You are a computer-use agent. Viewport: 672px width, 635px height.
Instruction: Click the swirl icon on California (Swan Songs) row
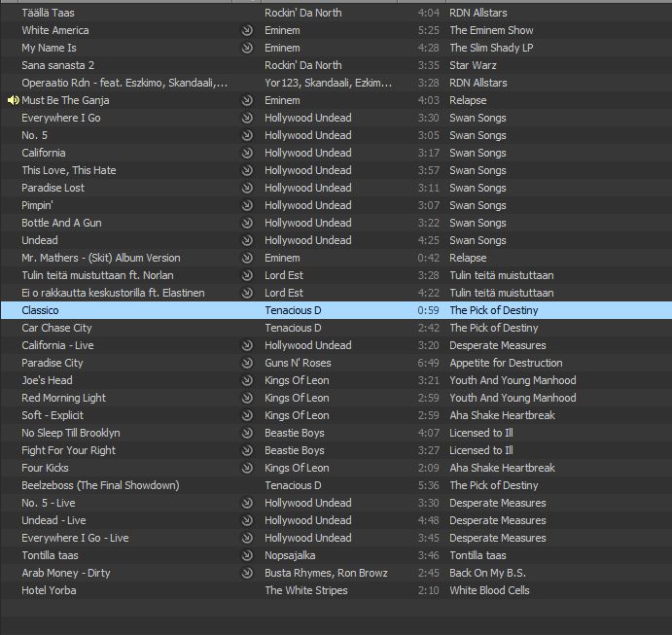pos(247,153)
